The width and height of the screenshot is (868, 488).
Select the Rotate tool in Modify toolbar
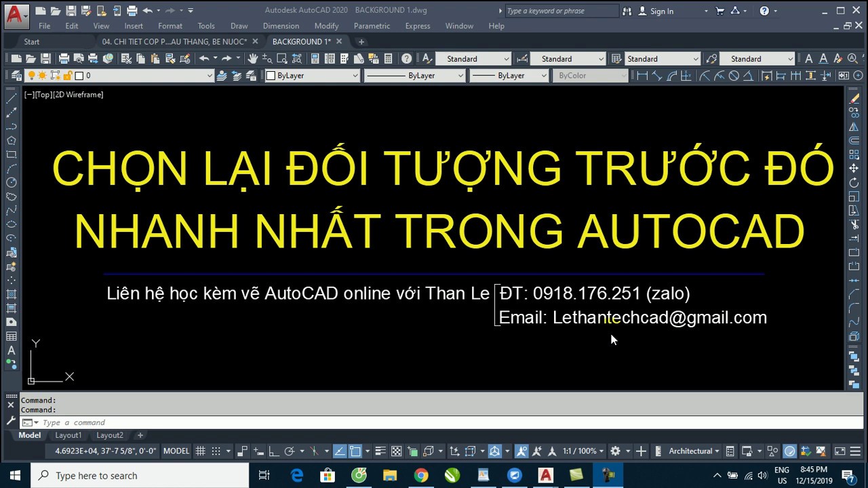(854, 182)
